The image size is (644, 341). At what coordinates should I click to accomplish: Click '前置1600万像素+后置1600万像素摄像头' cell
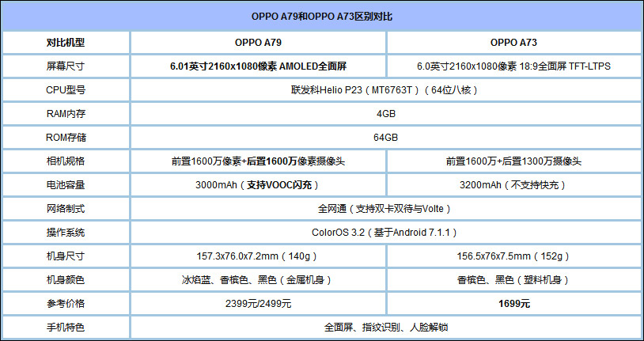[259, 161]
